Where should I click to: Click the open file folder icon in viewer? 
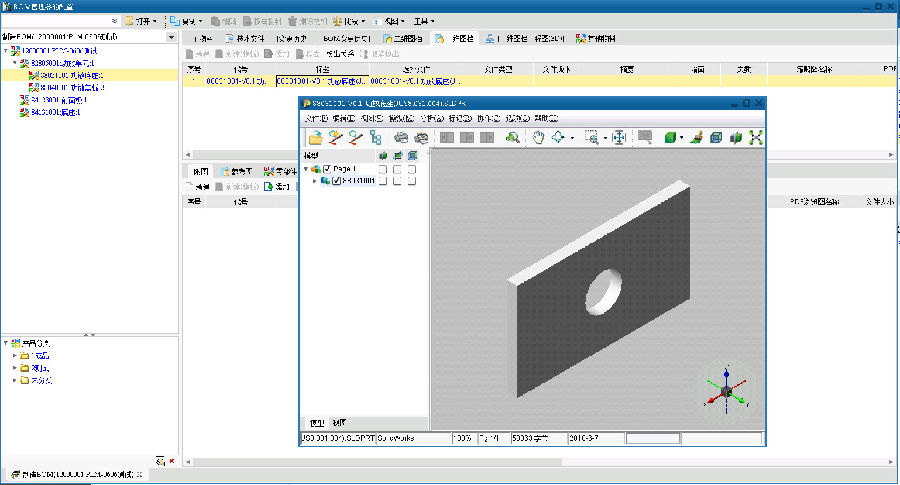315,138
